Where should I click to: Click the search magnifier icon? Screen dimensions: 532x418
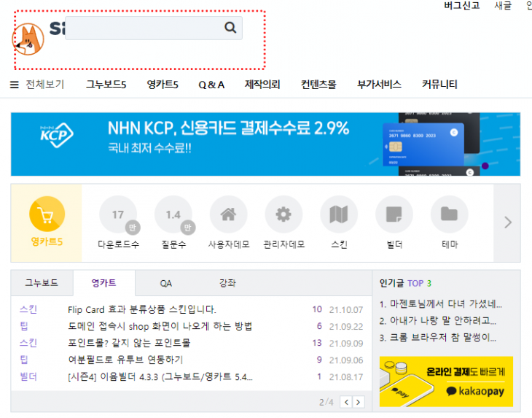(x=230, y=28)
